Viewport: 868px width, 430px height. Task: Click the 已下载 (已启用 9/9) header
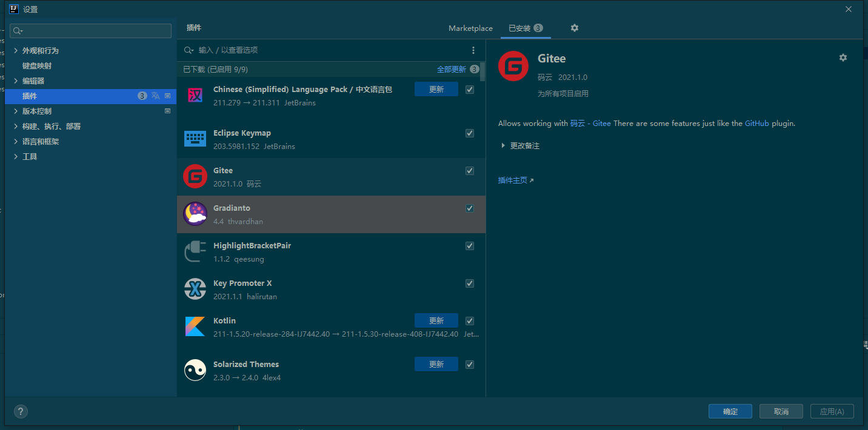pos(216,70)
